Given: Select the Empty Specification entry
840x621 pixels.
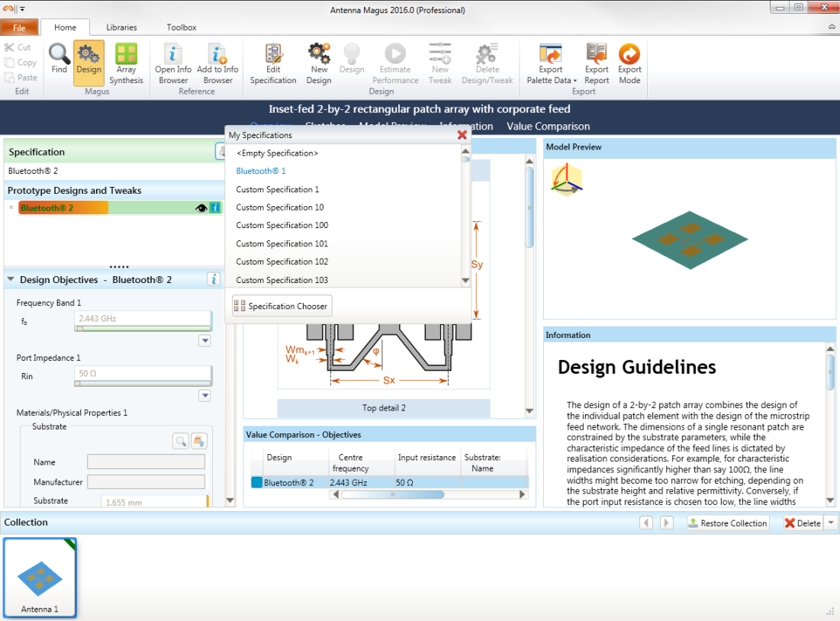Looking at the screenshot, I should pyautogui.click(x=277, y=153).
